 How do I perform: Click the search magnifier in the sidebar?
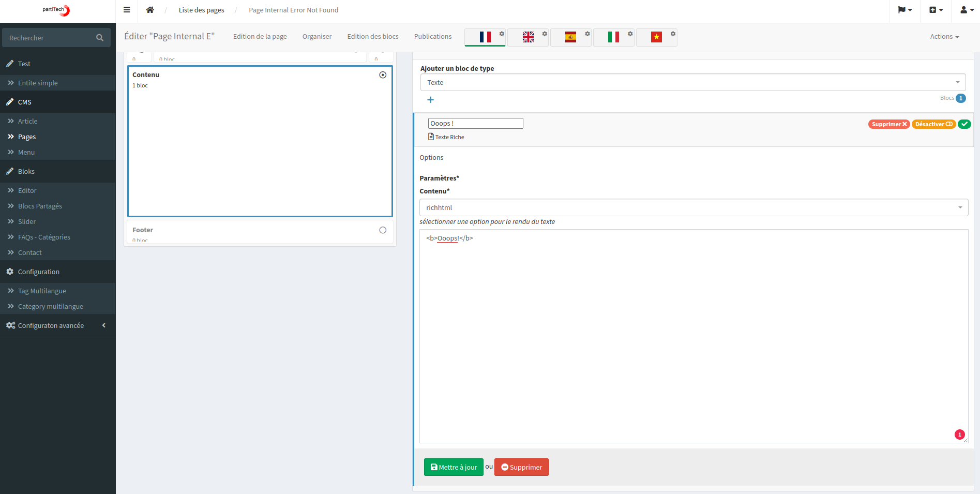pyautogui.click(x=99, y=37)
